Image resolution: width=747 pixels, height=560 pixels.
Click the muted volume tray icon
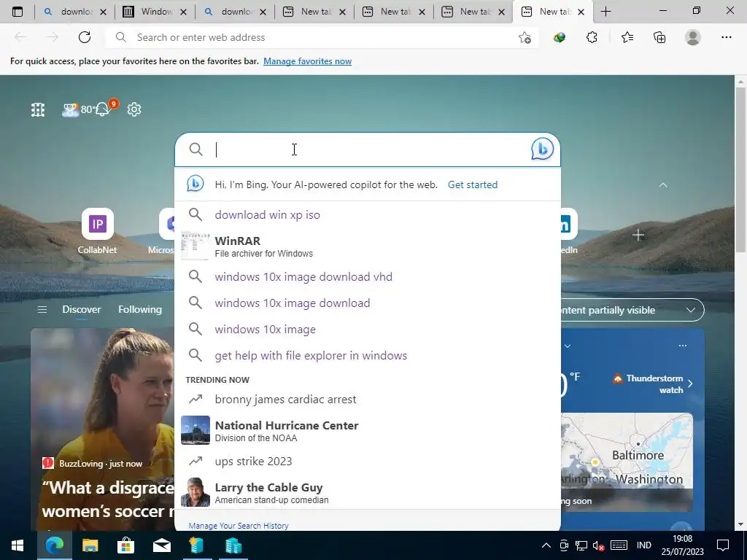[x=598, y=545]
